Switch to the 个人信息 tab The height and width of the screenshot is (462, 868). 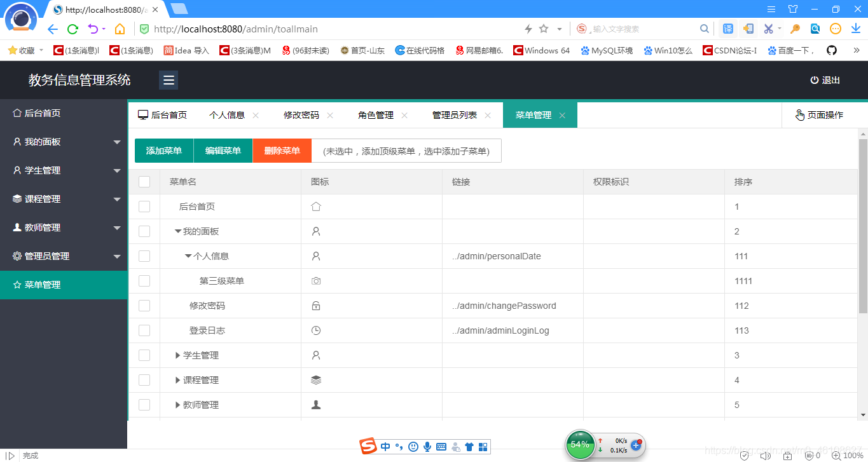pyautogui.click(x=227, y=115)
